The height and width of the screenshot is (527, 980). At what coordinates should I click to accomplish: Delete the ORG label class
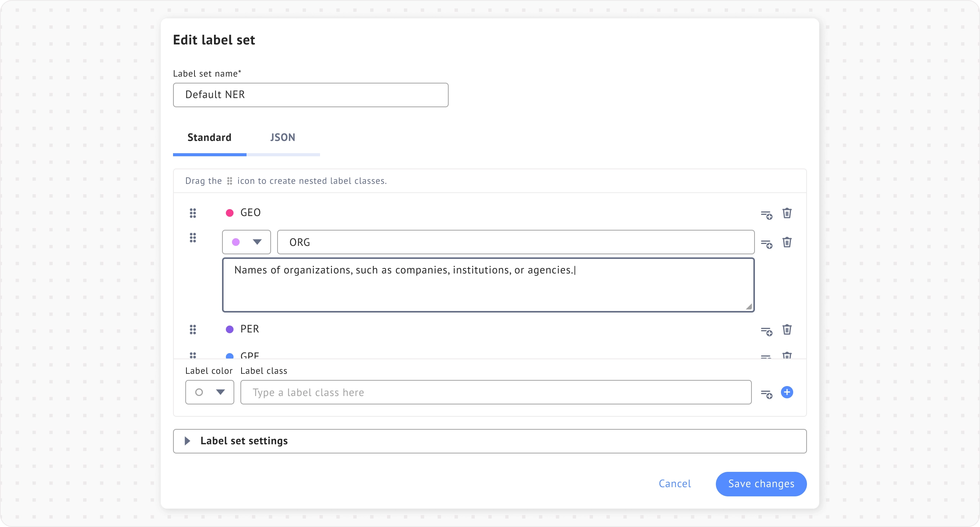tap(787, 242)
